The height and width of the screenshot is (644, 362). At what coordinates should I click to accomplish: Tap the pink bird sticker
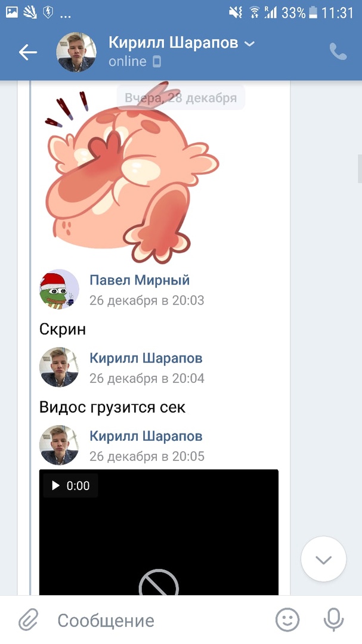[x=131, y=172]
